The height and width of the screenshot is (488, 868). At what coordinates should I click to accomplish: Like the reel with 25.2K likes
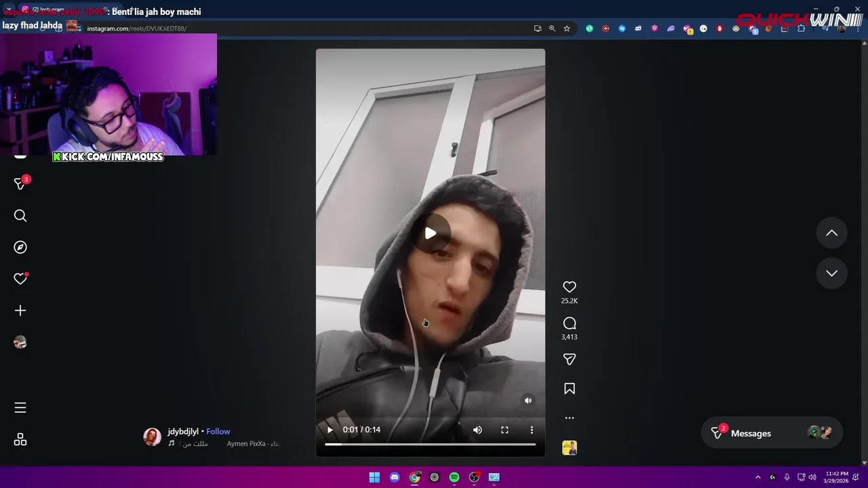[x=570, y=287]
